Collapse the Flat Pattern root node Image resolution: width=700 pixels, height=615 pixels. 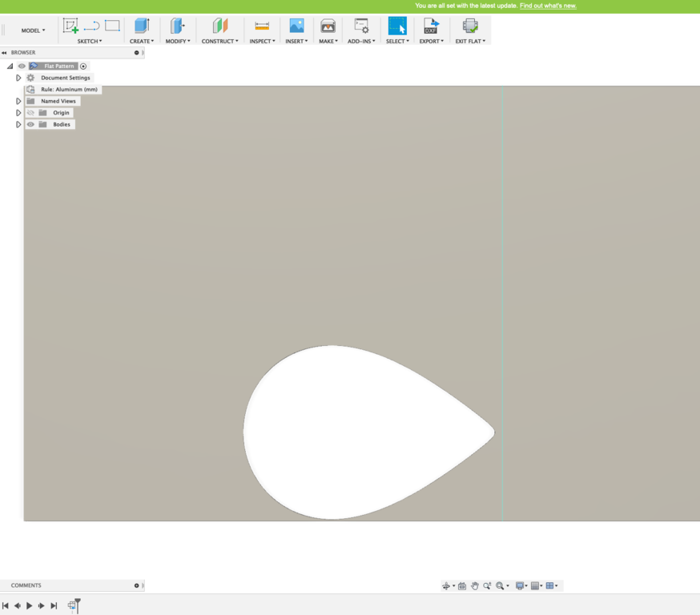10,66
